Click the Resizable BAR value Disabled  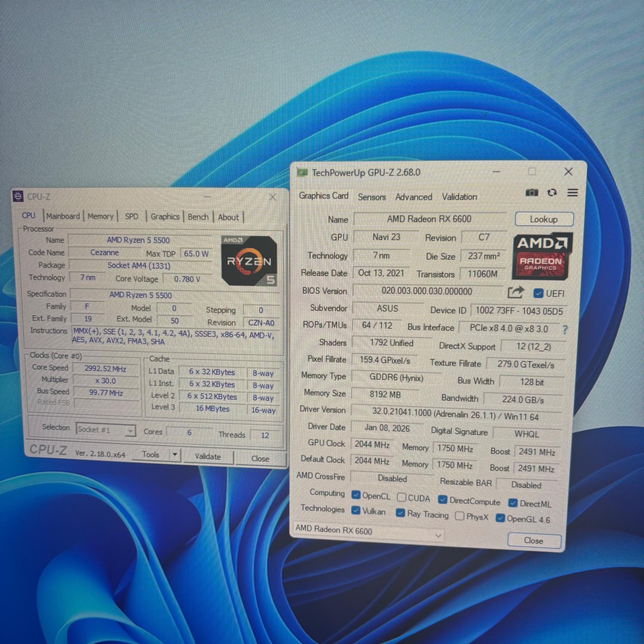pyautogui.click(x=526, y=485)
